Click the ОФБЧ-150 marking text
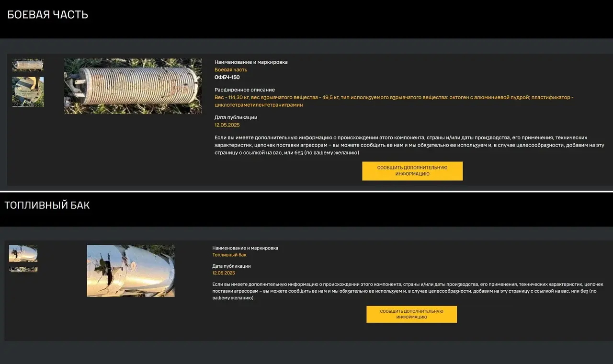Screen dimensions: 613x364 [x=227, y=78]
